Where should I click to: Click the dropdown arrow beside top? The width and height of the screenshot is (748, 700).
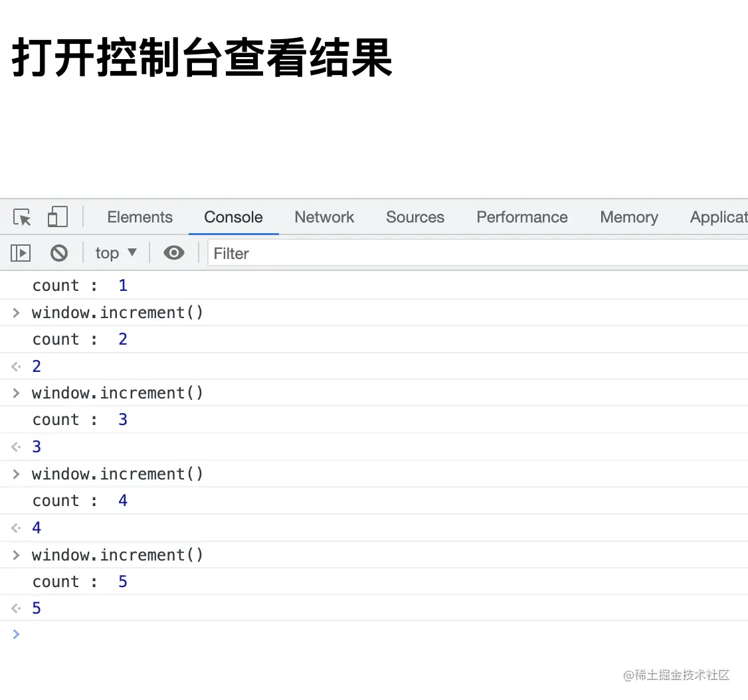click(132, 252)
